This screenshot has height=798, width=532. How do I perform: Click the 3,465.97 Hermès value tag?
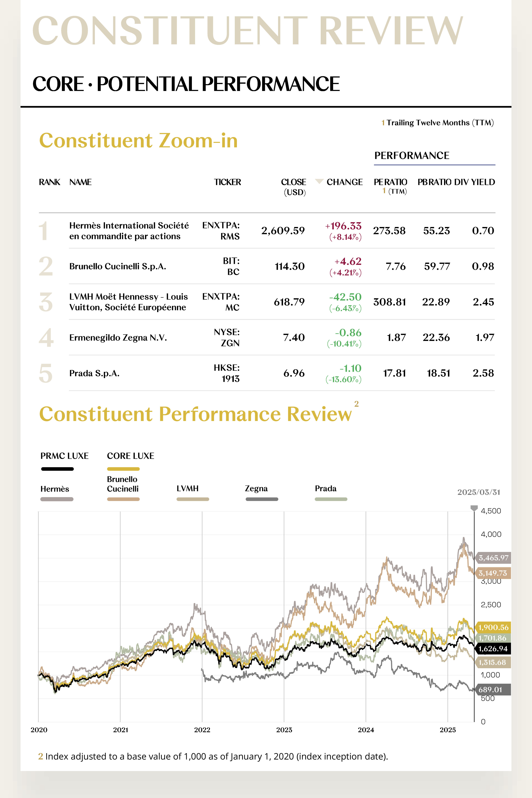tap(493, 558)
